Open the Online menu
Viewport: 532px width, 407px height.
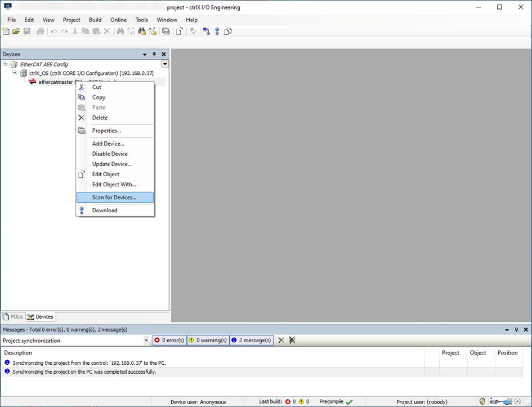[x=118, y=20]
